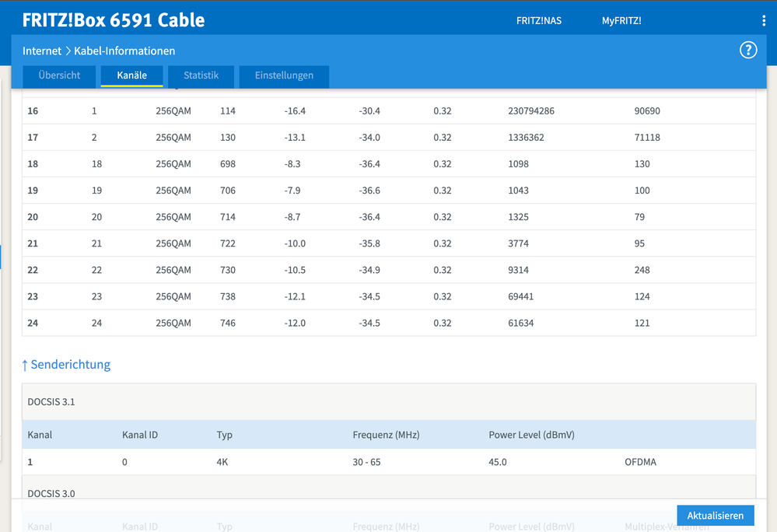Click frequency 746 in channel row 24

[227, 323]
